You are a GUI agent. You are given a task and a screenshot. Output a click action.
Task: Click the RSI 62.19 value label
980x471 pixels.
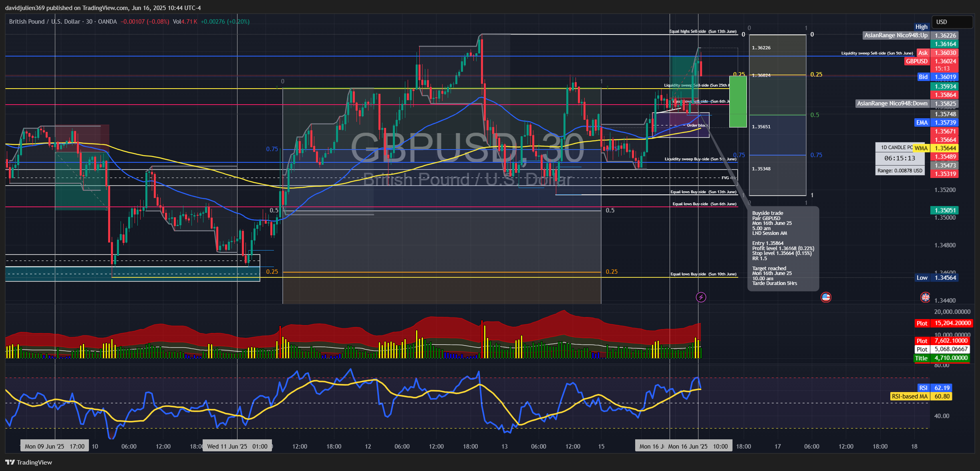(935, 388)
